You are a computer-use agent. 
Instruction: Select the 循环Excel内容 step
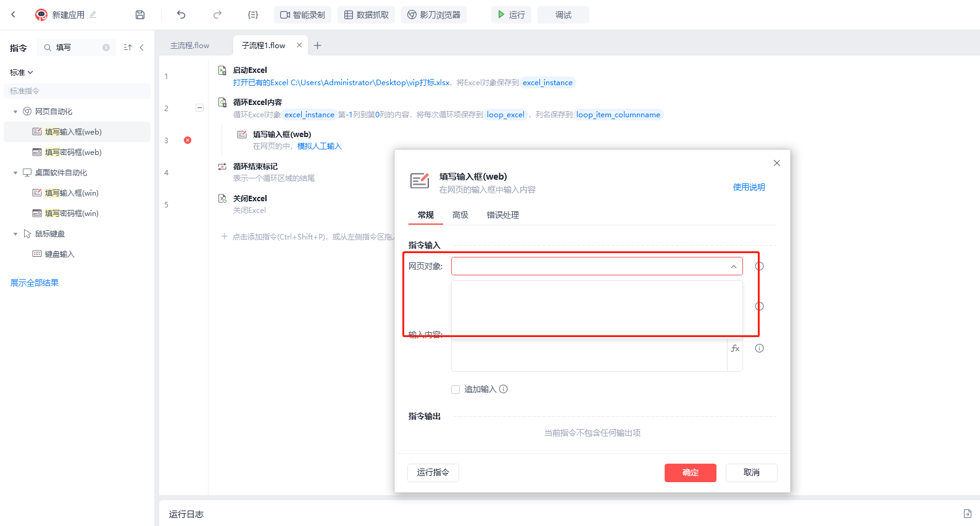257,102
